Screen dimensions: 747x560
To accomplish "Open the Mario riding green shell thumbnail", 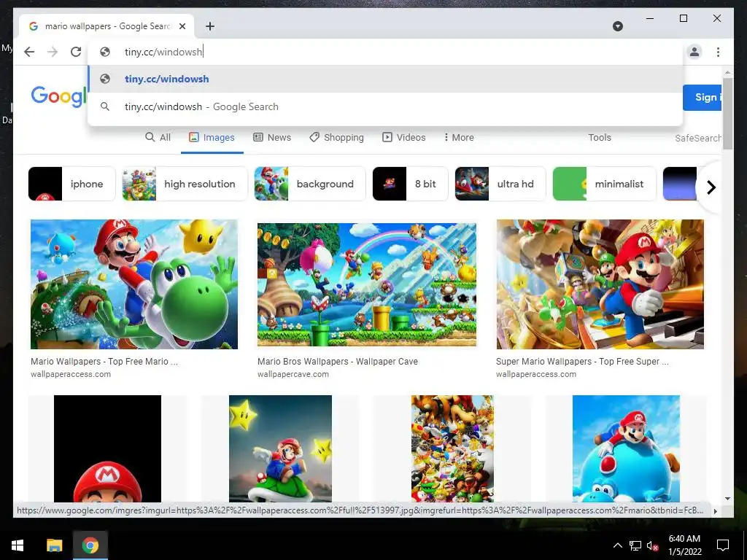I will pyautogui.click(x=280, y=448).
